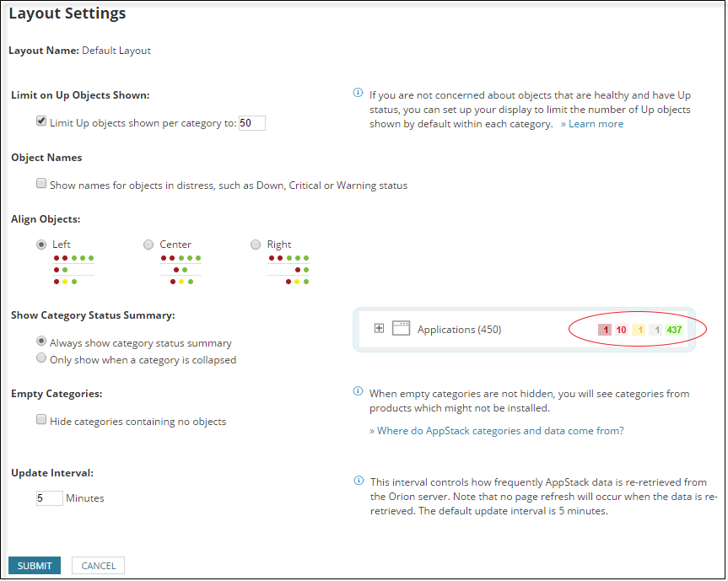Click the Up objects limit field showing 50
This screenshot has height=581, width=728.
point(251,122)
